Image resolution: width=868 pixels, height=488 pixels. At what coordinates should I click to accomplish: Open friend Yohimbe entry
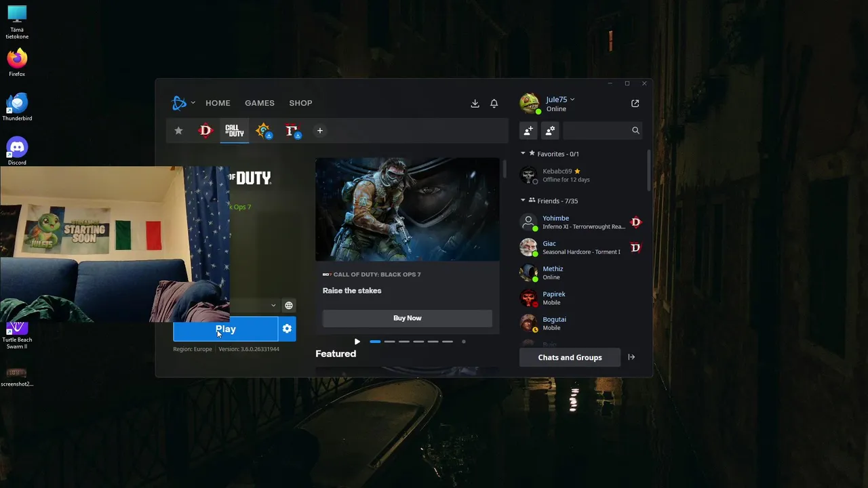tap(581, 222)
